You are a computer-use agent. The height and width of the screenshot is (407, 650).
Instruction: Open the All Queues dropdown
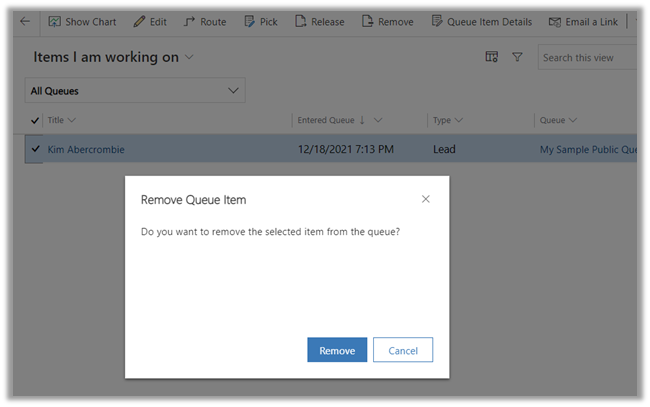(x=135, y=91)
